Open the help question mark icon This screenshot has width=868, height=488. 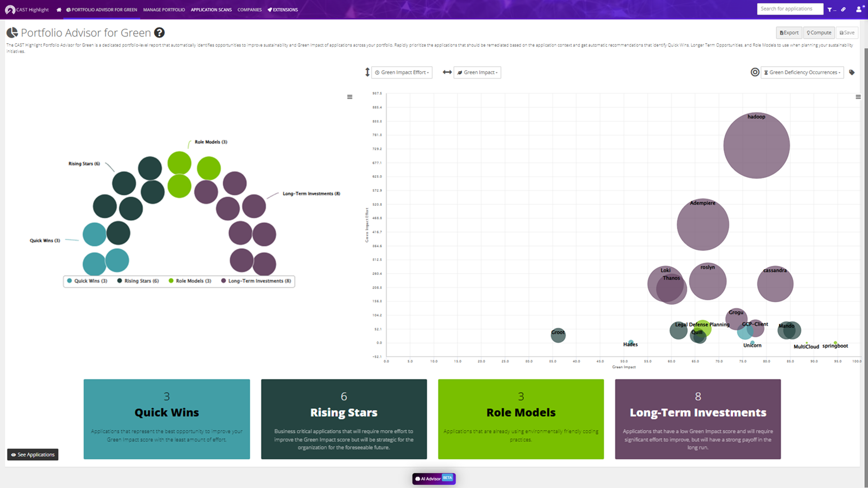pos(159,33)
